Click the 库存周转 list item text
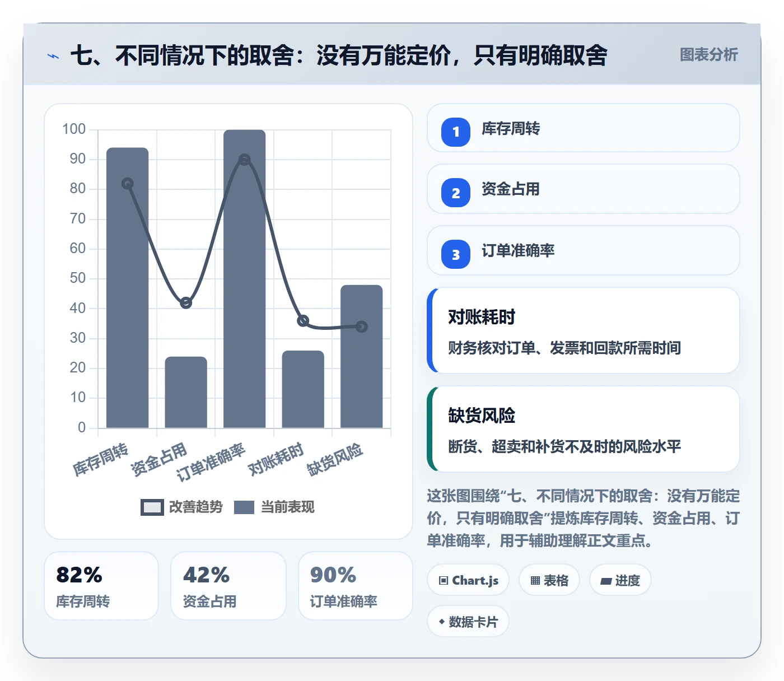 [x=511, y=129]
